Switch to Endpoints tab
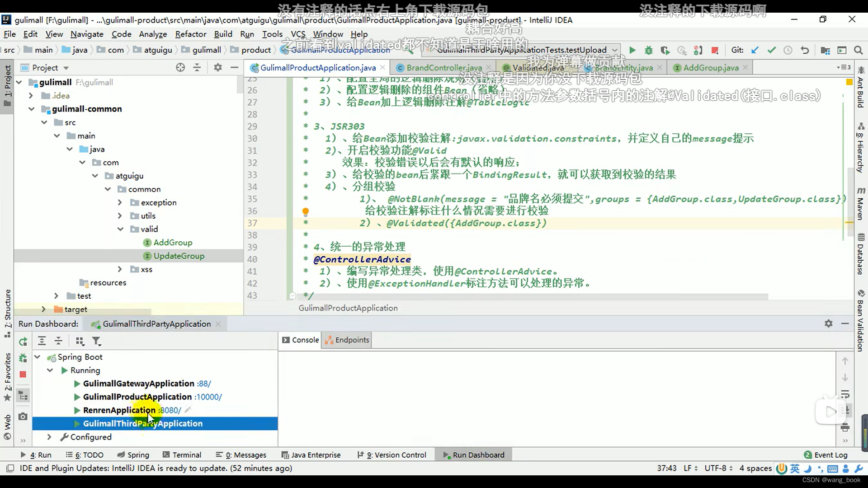Viewport: 868px width, 488px height. coord(347,340)
